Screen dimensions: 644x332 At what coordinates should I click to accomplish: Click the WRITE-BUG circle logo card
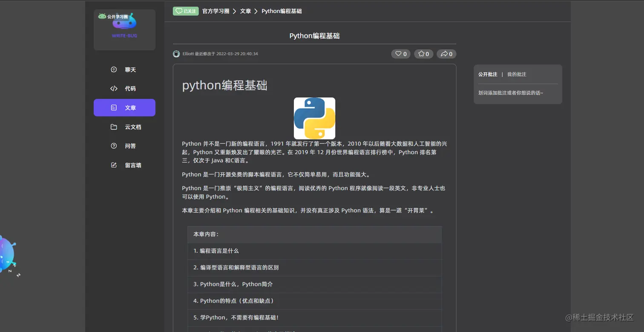124,30
